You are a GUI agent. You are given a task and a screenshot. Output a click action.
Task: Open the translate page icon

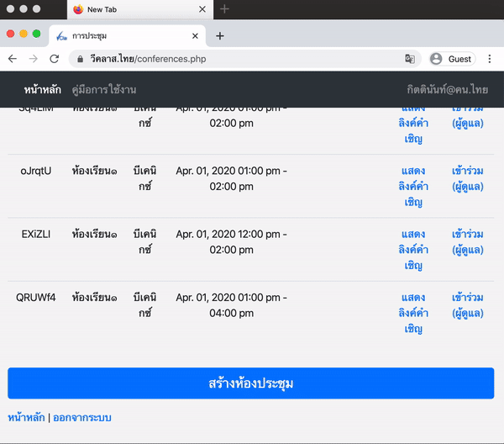point(410,59)
